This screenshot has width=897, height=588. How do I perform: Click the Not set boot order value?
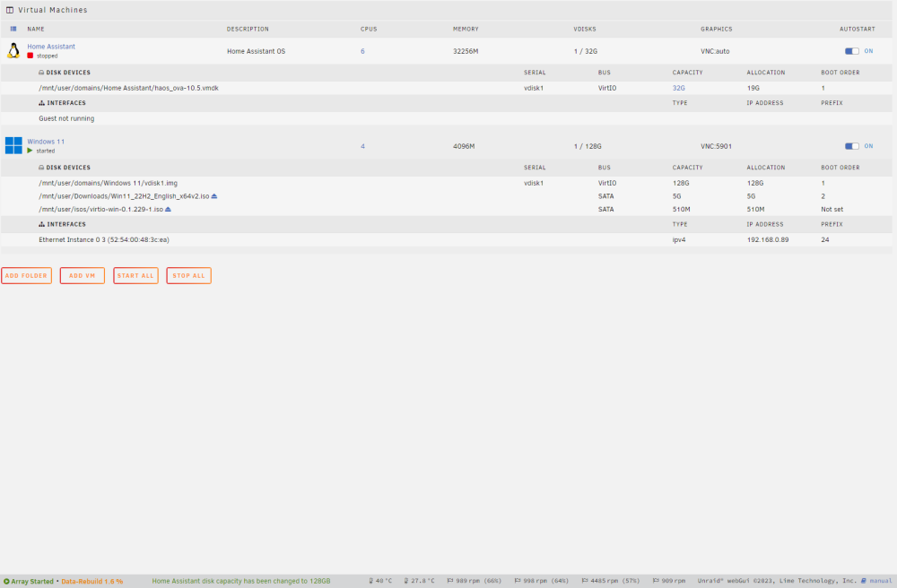[x=832, y=209]
